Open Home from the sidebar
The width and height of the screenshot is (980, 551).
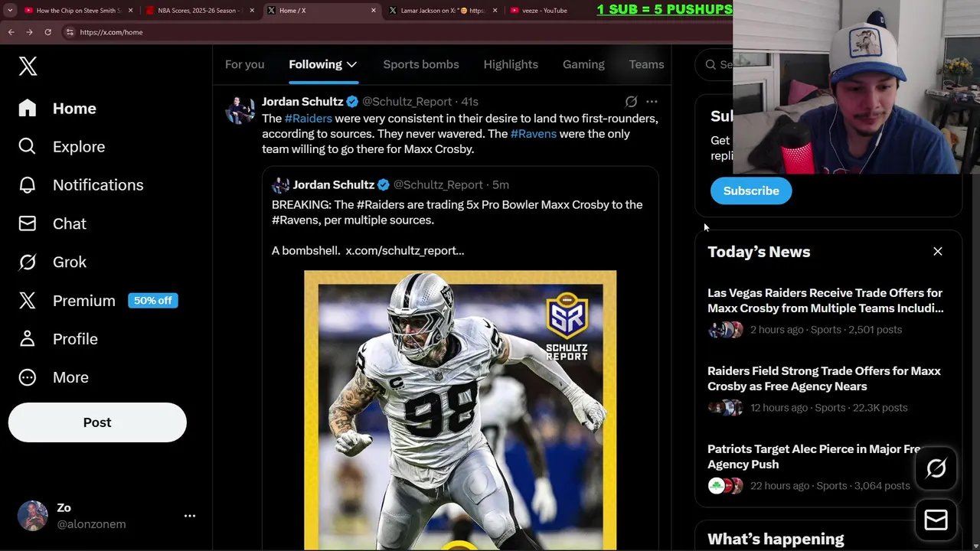coord(58,109)
